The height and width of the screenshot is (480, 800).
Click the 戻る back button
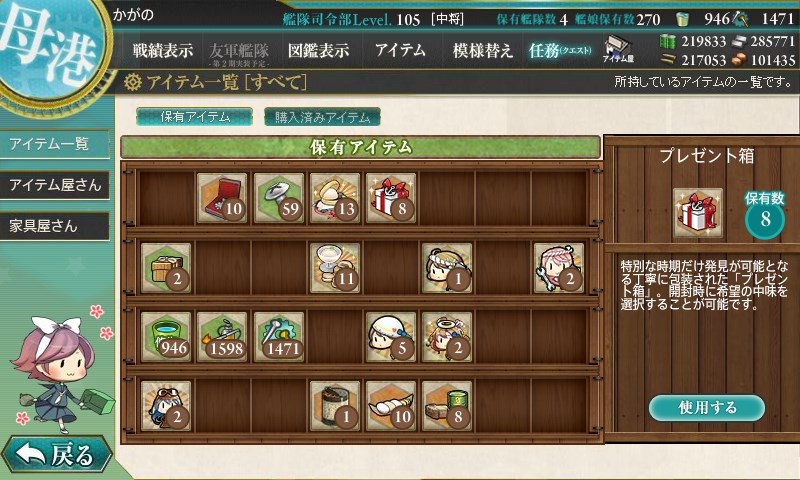(x=56, y=453)
